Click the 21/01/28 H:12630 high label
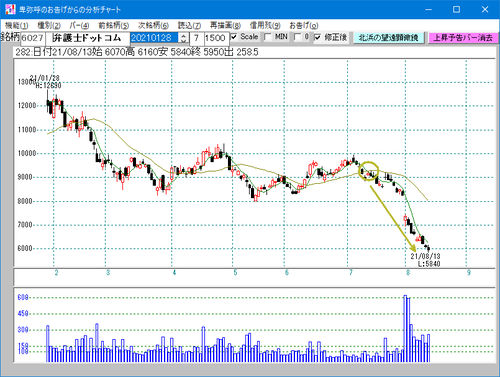Viewport: 500px width, 377px height. coord(46,82)
